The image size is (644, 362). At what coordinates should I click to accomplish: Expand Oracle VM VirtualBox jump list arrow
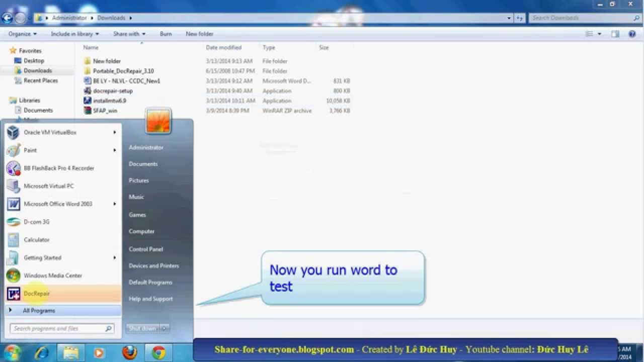115,132
